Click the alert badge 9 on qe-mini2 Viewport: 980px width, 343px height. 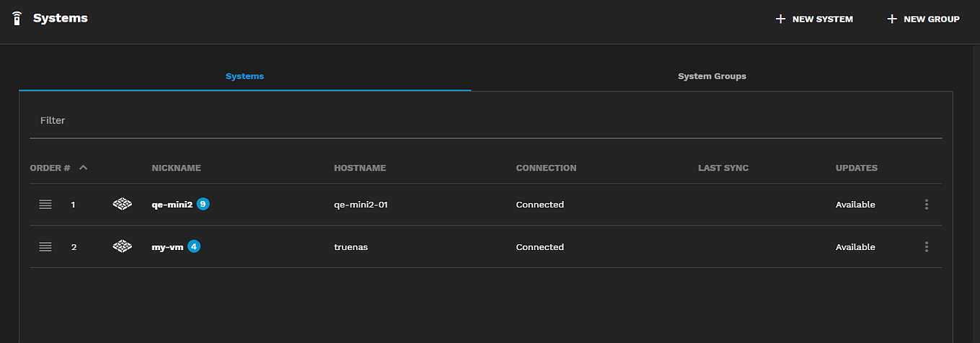pyautogui.click(x=203, y=204)
